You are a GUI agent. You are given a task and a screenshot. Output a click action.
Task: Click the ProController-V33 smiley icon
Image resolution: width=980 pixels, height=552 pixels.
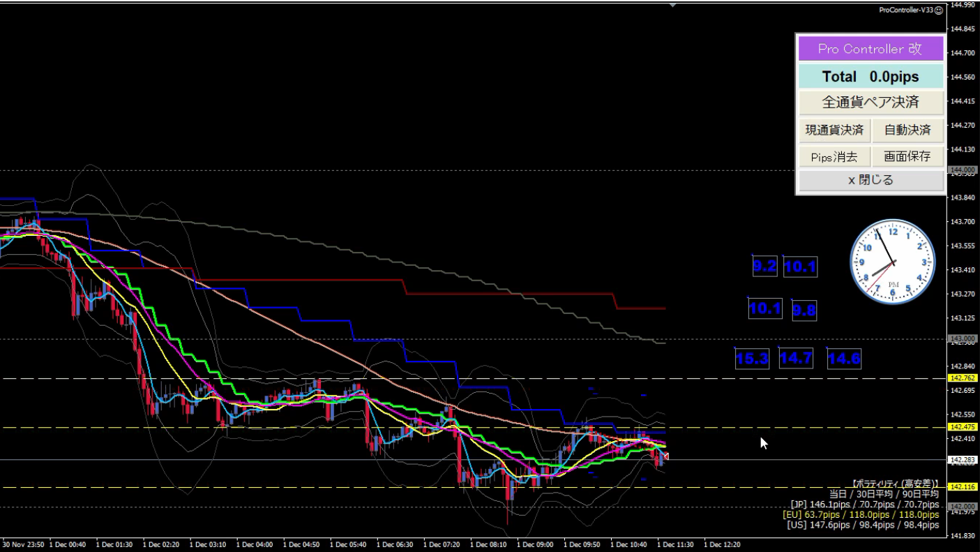(939, 10)
